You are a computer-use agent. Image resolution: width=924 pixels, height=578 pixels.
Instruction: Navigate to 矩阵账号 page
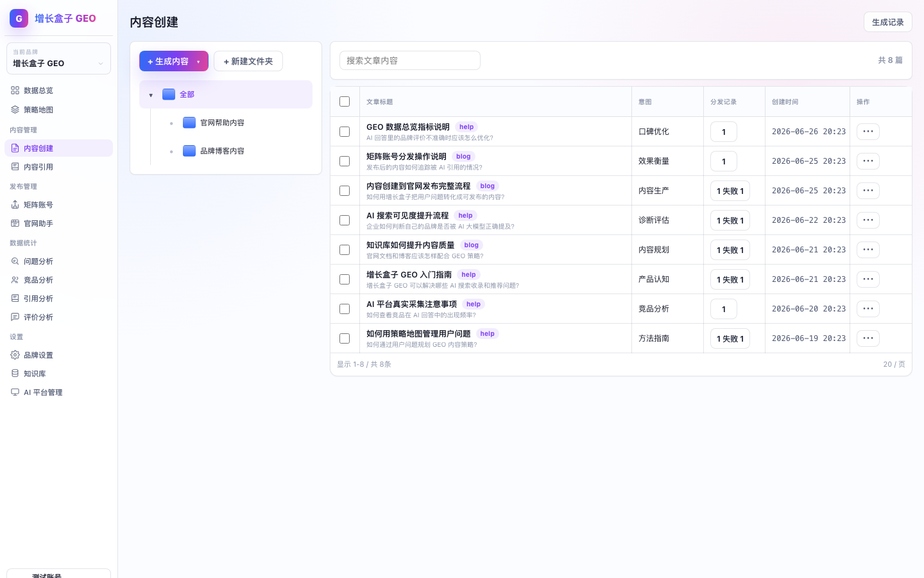58,205
